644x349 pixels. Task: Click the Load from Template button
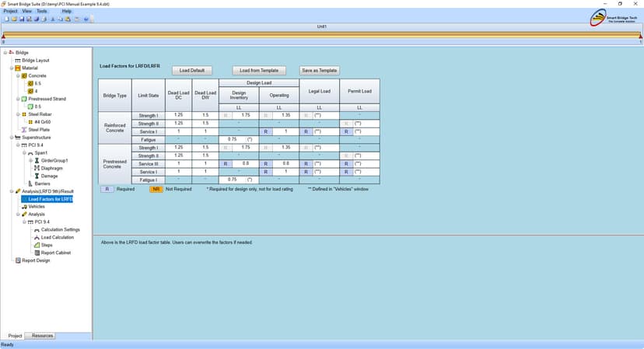[x=259, y=71]
